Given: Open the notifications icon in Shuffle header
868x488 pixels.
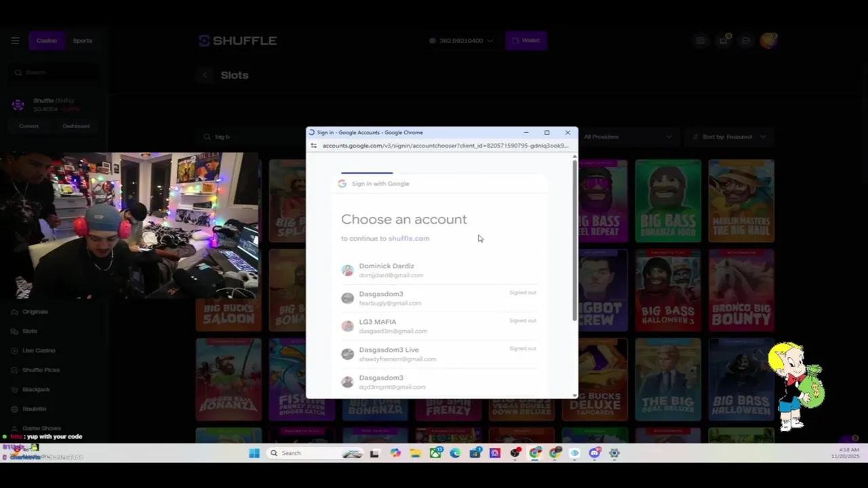Looking at the screenshot, I should tap(724, 41).
